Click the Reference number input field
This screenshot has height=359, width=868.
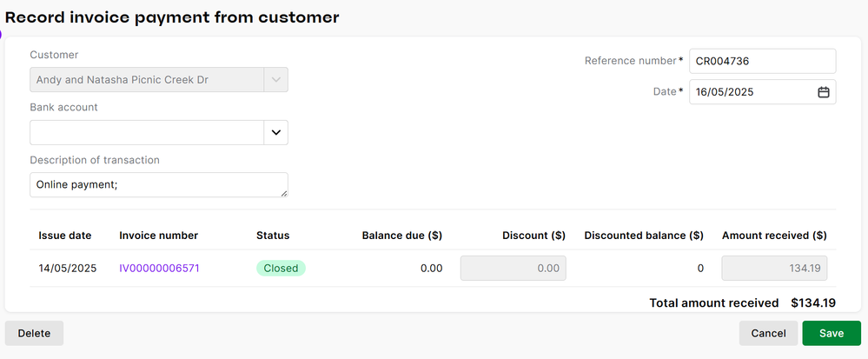click(761, 61)
